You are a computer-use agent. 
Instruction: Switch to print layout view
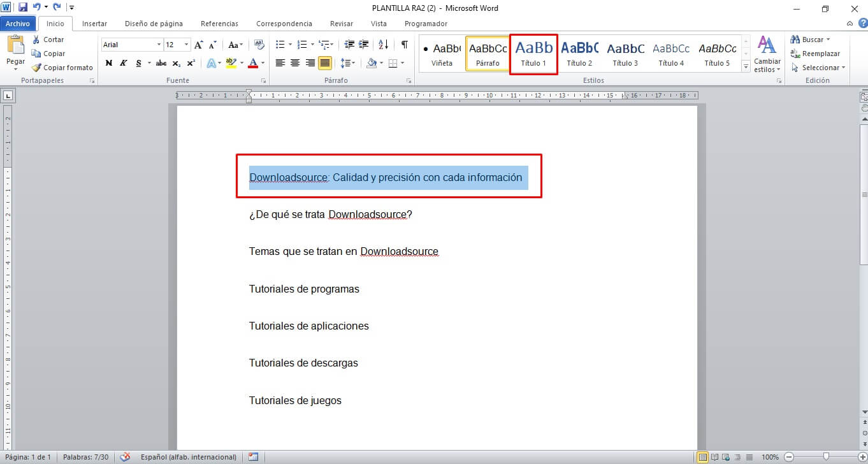[702, 457]
